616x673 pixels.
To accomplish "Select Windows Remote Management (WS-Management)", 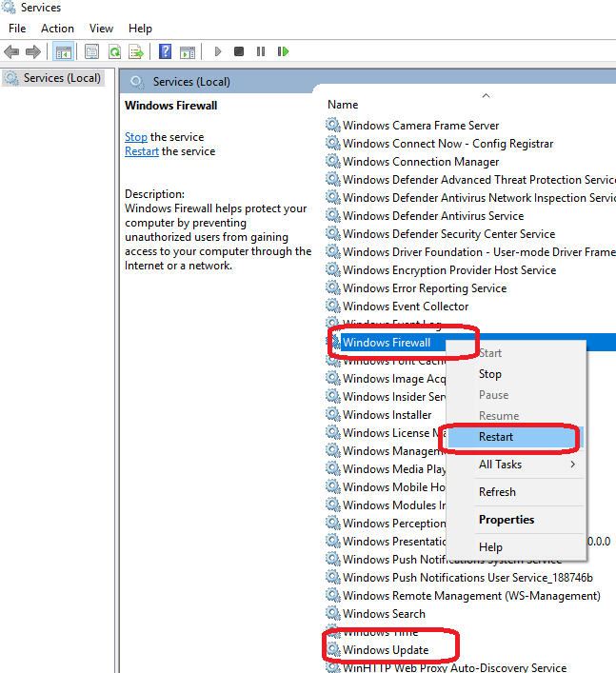I will coord(471,595).
